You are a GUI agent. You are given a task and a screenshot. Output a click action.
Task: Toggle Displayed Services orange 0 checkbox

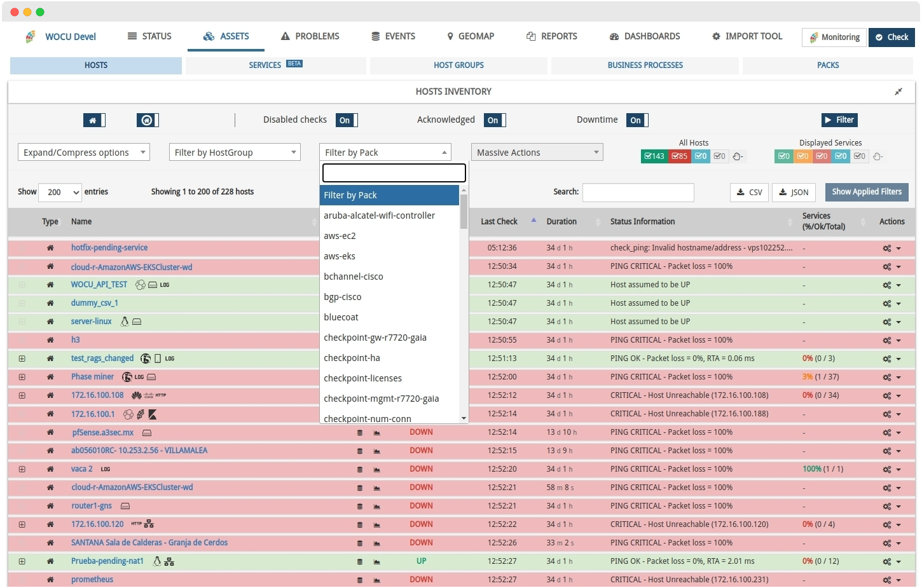coord(802,156)
